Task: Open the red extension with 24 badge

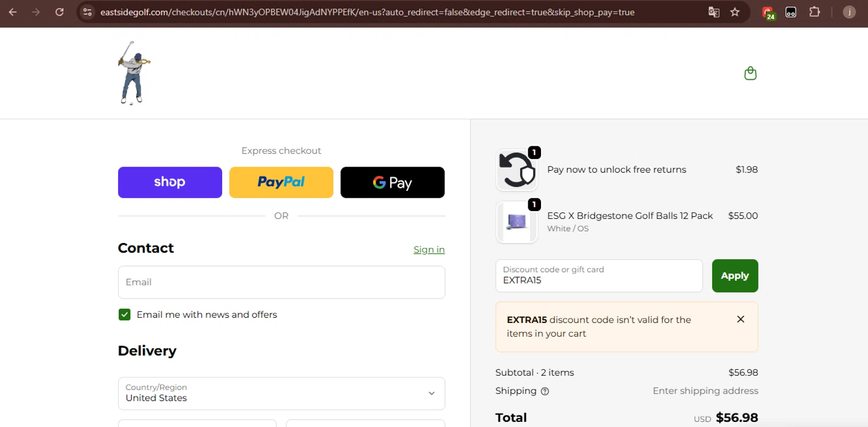Action: click(x=768, y=13)
